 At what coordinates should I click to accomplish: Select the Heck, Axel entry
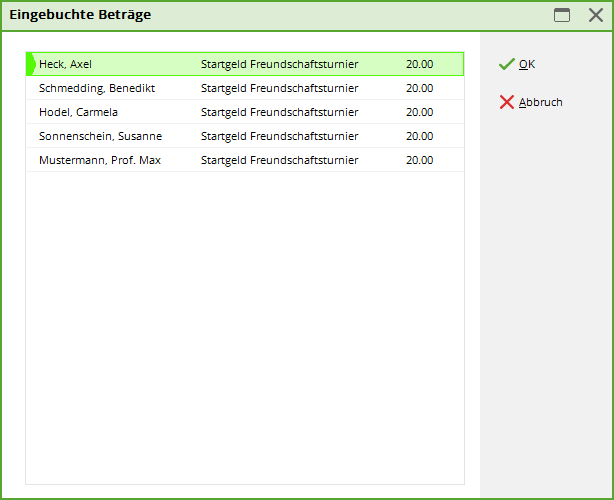pos(65,64)
